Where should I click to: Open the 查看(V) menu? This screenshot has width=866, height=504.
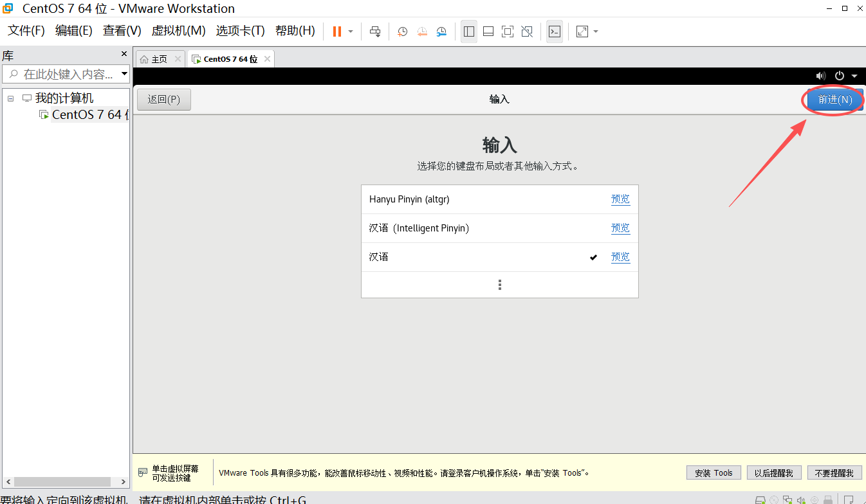point(122,31)
